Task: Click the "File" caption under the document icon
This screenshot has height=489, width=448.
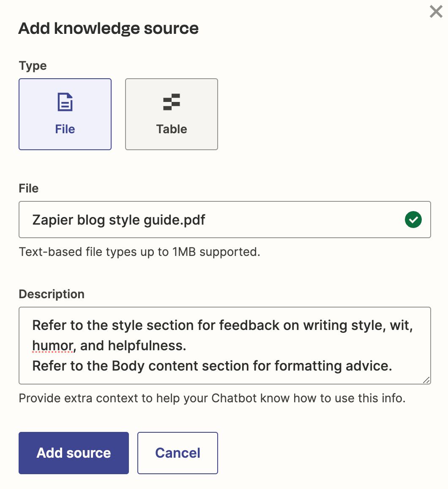Action: pyautogui.click(x=65, y=129)
